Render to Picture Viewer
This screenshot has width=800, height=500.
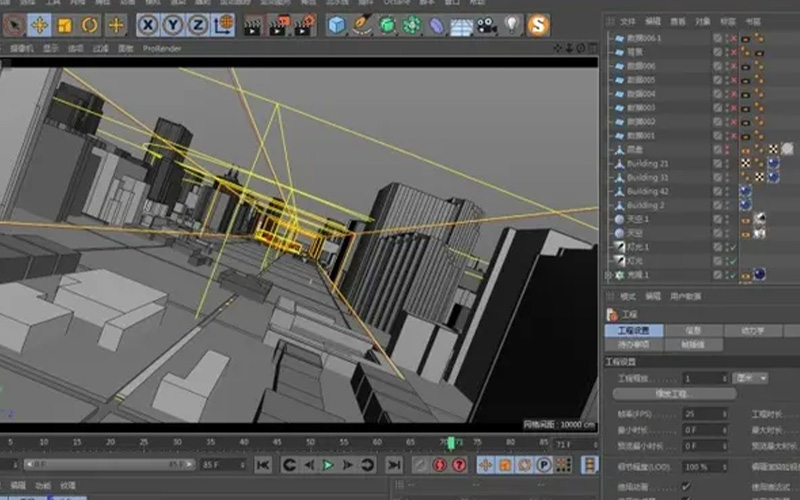tap(279, 25)
